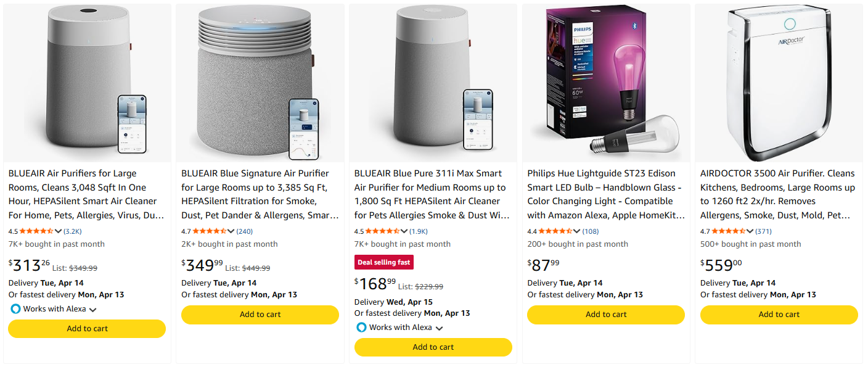The height and width of the screenshot is (367, 868).
Task: Add AIRDOCTOR 3500 Air Purifier to cart
Action: pos(779,315)
